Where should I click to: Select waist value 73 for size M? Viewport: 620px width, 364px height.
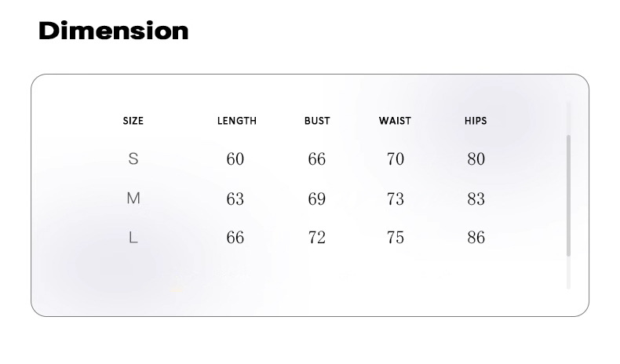coord(396,199)
